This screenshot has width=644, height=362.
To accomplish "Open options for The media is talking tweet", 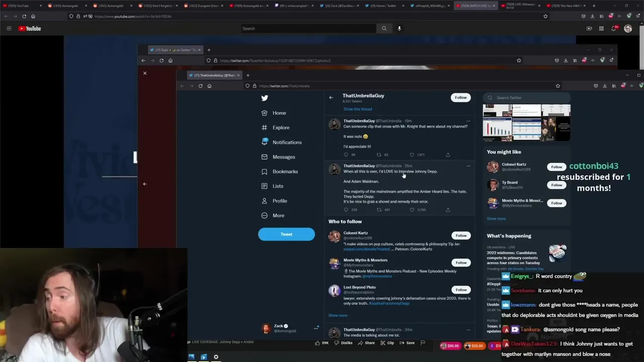I will point(468,330).
